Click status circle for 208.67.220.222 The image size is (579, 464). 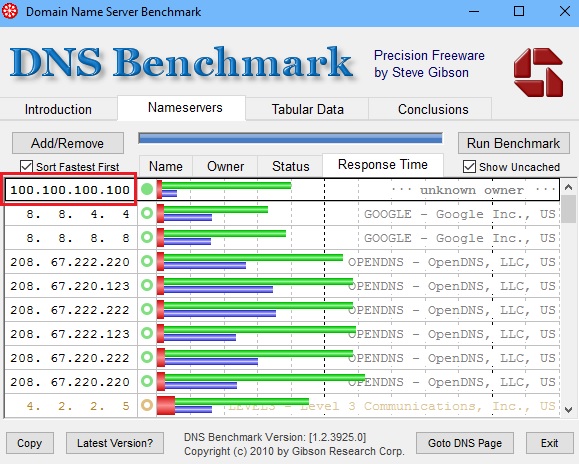[147, 357]
